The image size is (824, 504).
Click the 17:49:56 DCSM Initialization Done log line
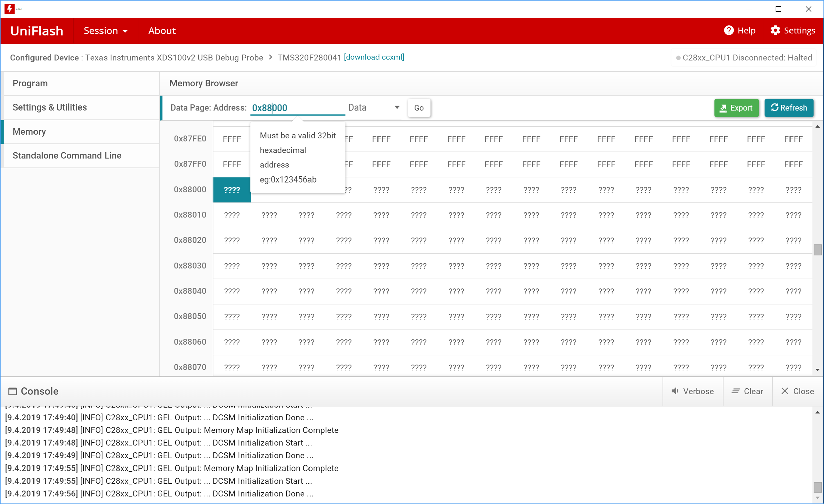[x=159, y=494]
